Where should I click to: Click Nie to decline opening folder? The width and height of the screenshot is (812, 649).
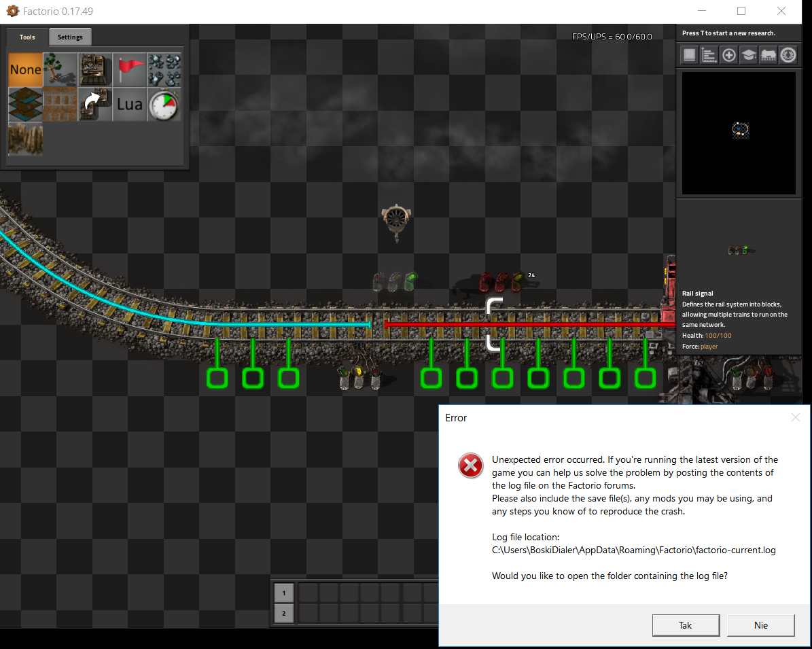tap(760, 625)
